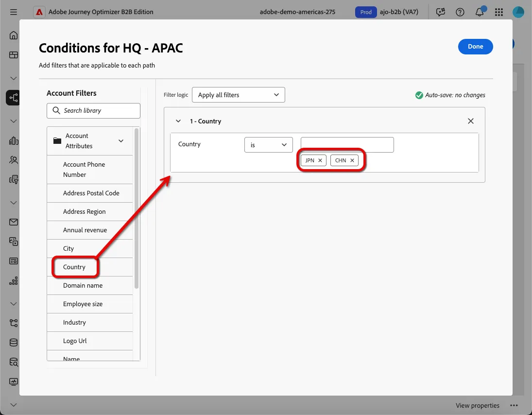Select Account Phone Number attribute
Image resolution: width=532 pixels, height=415 pixels.
(x=89, y=170)
